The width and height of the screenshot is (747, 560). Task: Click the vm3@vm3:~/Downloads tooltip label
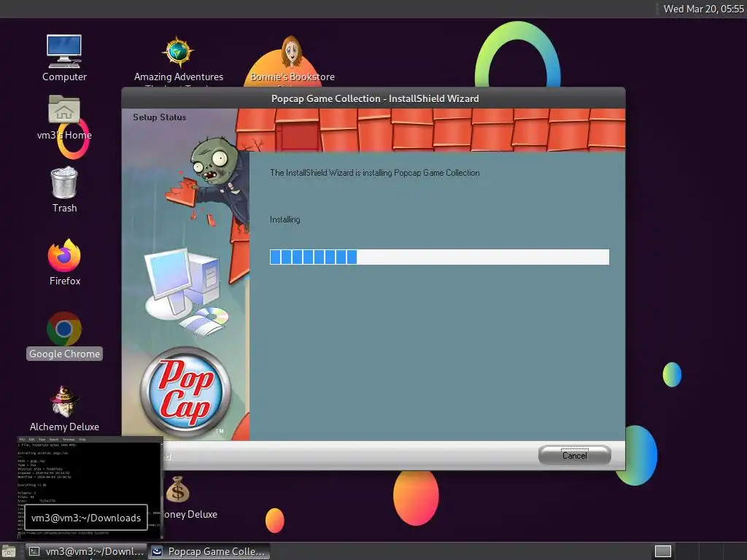click(x=86, y=518)
